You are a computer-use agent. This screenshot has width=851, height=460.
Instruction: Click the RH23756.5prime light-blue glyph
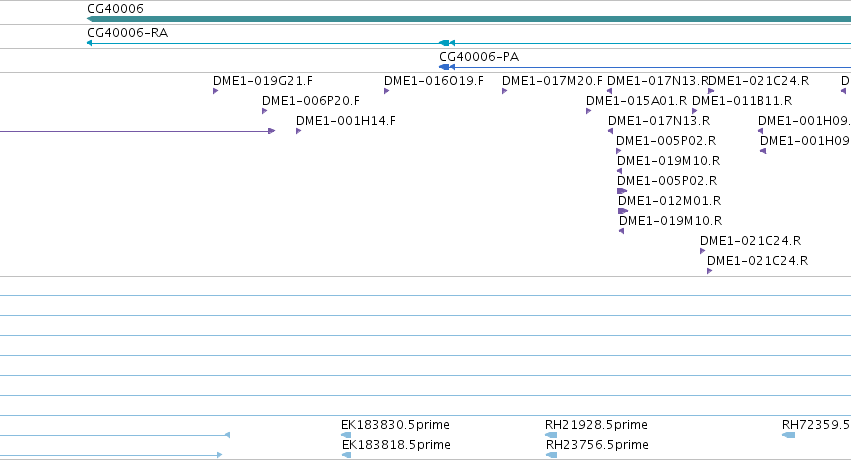551,455
